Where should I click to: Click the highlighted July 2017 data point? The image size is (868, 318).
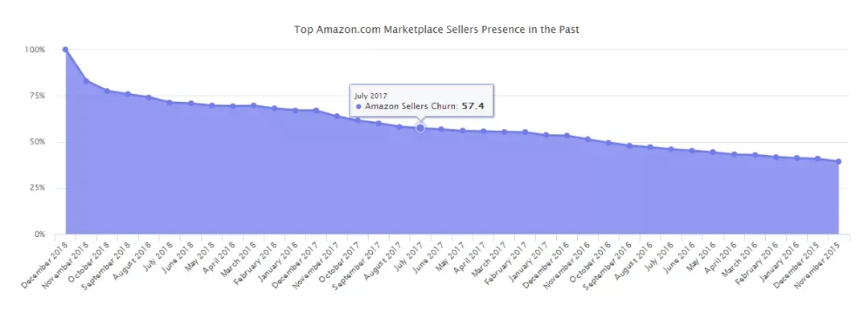420,128
